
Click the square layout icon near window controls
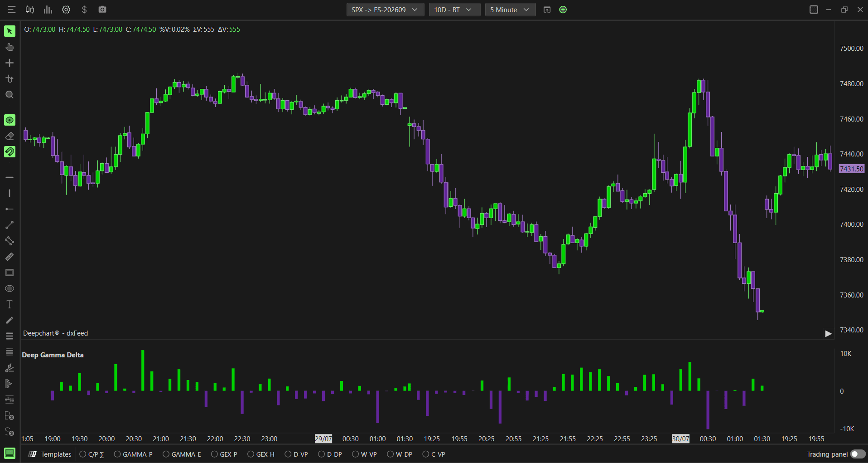tap(814, 10)
